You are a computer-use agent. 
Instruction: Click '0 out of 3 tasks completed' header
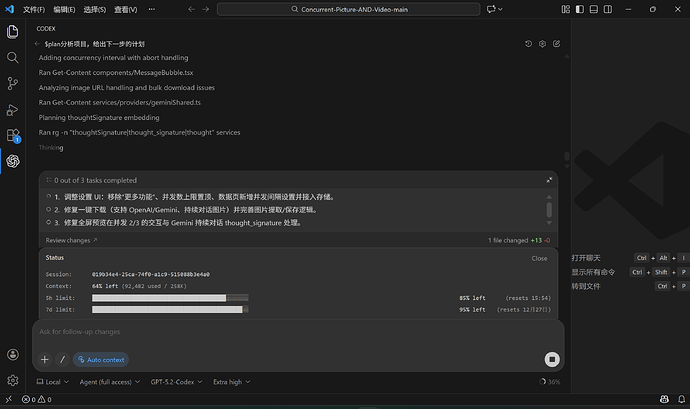[x=95, y=181]
